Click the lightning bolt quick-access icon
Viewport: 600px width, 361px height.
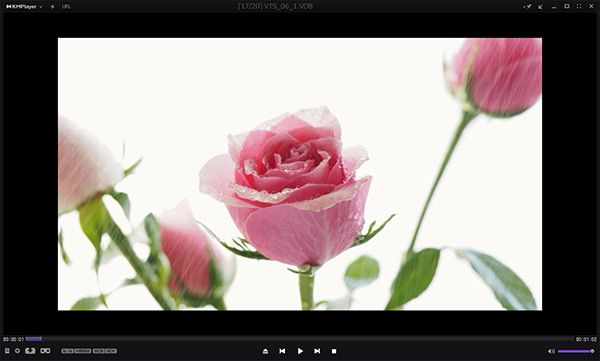(x=52, y=7)
